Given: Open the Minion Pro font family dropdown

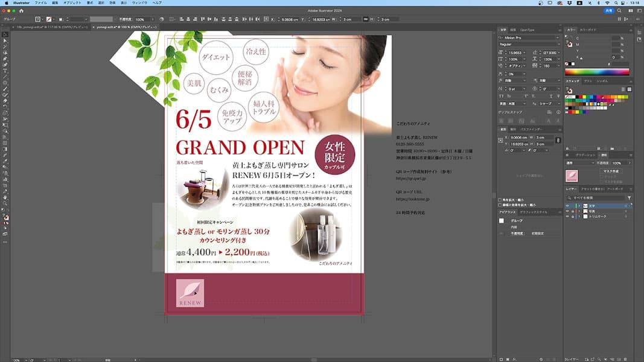Looking at the screenshot, I should tap(529, 37).
